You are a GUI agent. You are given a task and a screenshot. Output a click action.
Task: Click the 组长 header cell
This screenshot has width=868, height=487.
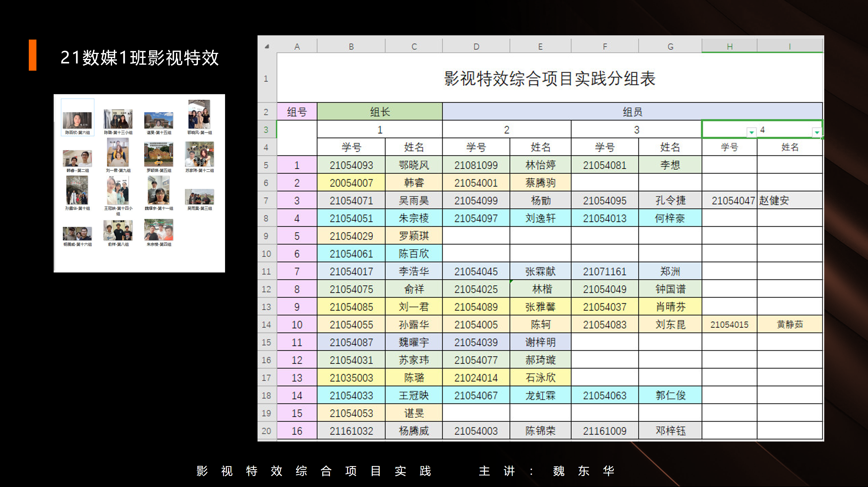[x=380, y=112]
